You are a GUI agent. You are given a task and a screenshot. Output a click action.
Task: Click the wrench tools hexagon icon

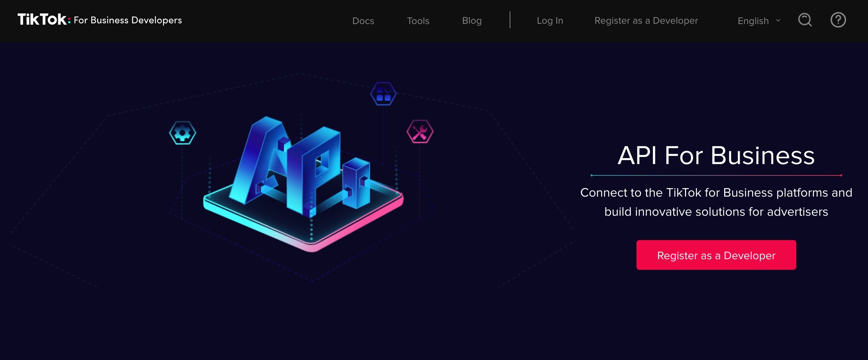pos(420,132)
